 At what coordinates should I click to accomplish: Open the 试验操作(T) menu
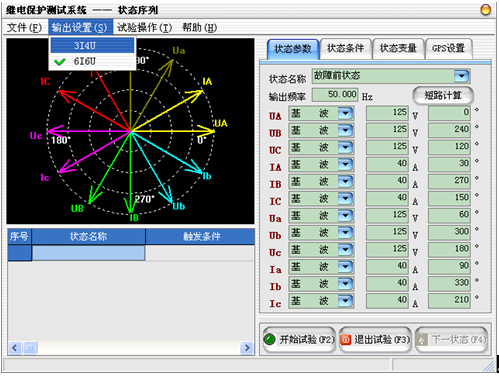click(144, 27)
